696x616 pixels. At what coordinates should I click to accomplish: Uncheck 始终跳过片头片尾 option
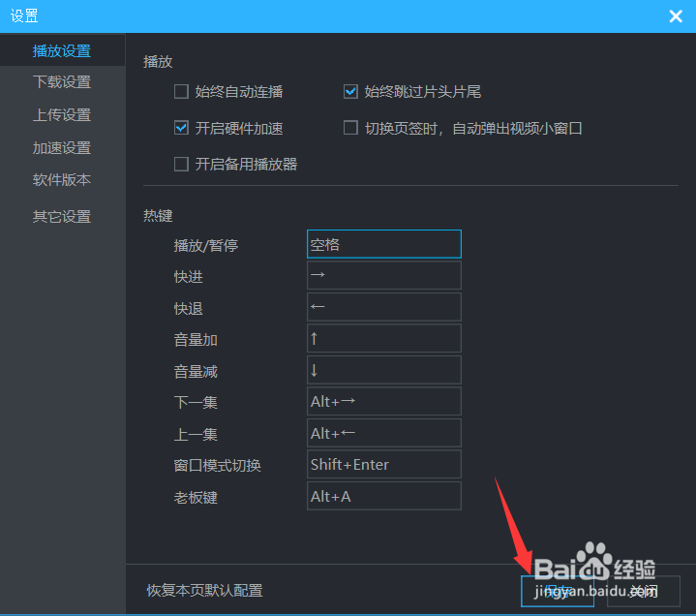(350, 92)
